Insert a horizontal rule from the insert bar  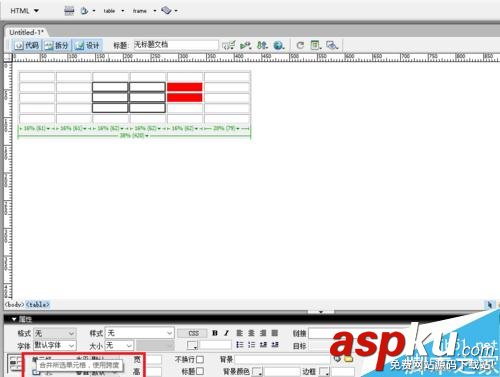tap(69, 11)
